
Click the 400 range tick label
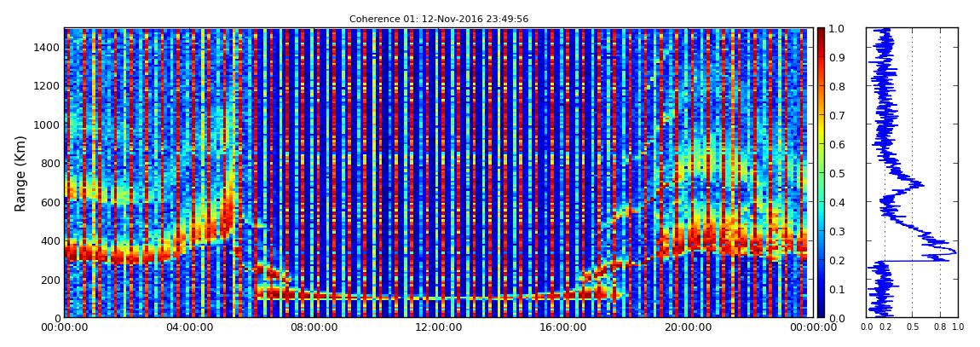click(x=50, y=240)
